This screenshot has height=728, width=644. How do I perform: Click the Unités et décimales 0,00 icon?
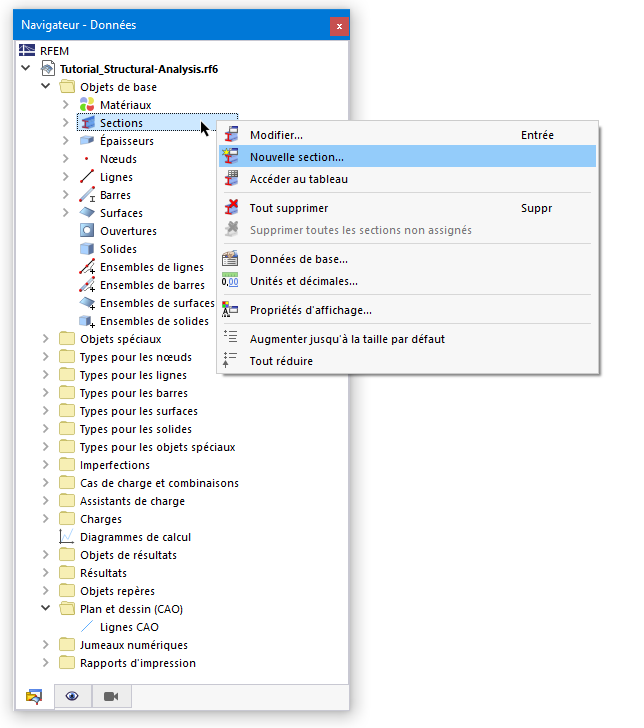tap(230, 280)
